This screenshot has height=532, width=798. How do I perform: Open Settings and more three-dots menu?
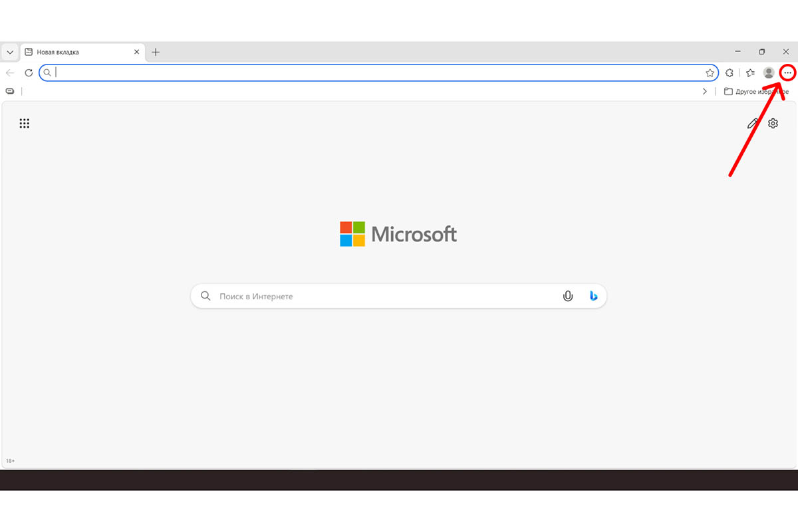(x=787, y=72)
